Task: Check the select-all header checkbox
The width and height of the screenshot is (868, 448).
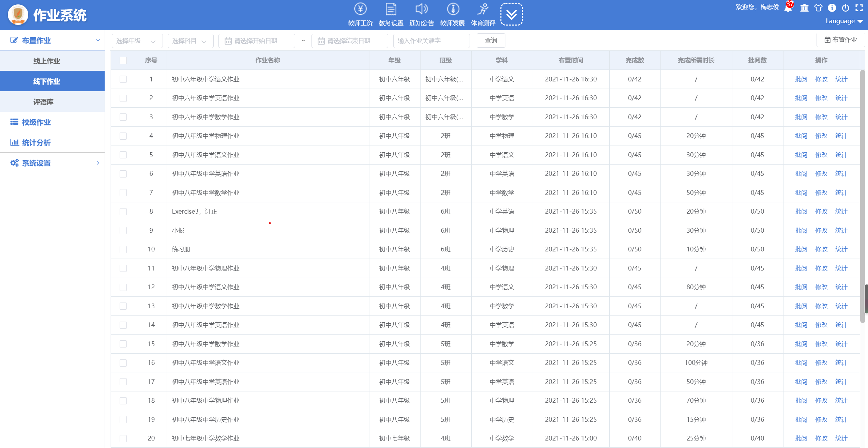Action: [x=123, y=60]
